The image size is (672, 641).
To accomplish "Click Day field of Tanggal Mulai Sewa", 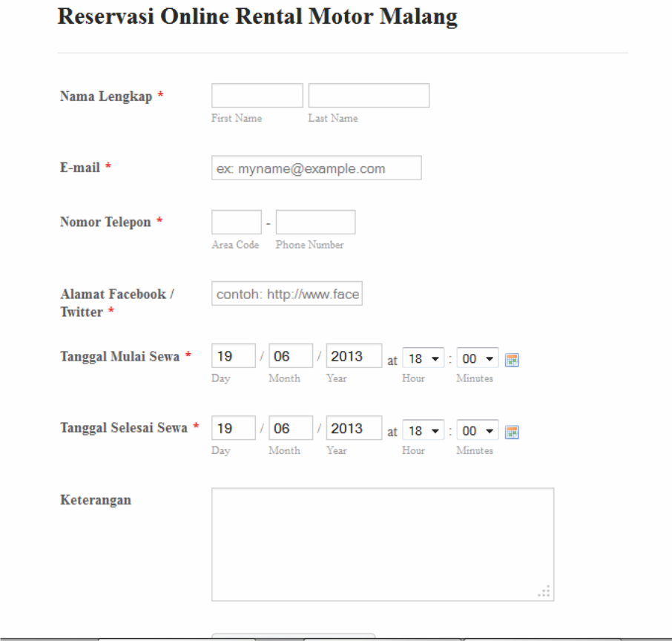I will coord(234,356).
